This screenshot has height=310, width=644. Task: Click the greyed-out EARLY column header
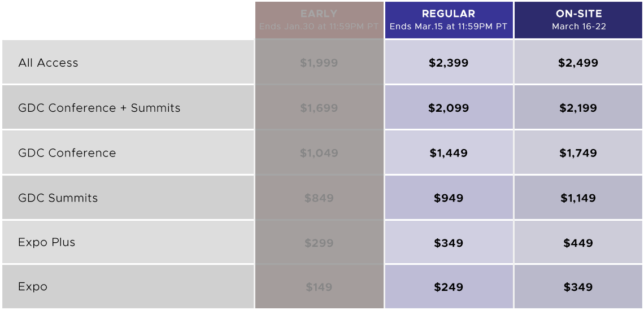pyautogui.click(x=319, y=20)
